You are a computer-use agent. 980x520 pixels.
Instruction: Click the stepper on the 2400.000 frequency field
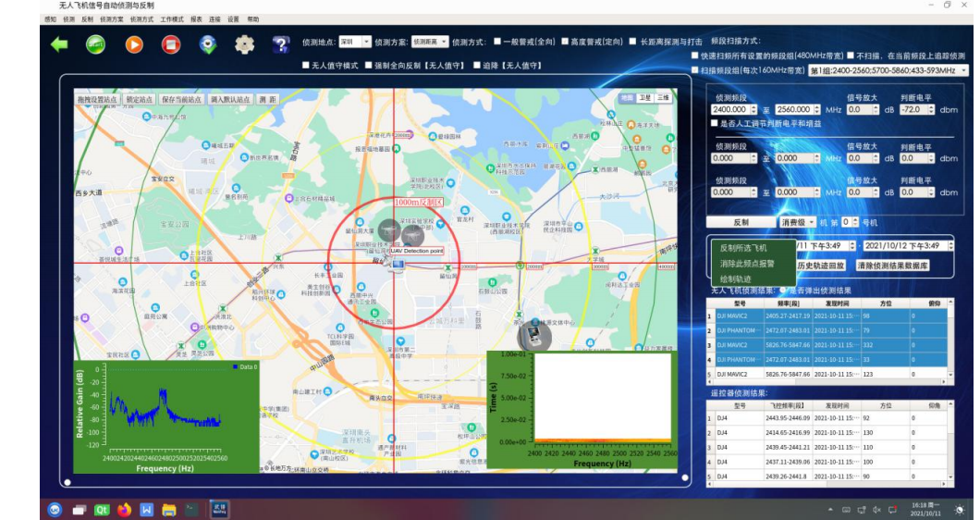pos(753,109)
